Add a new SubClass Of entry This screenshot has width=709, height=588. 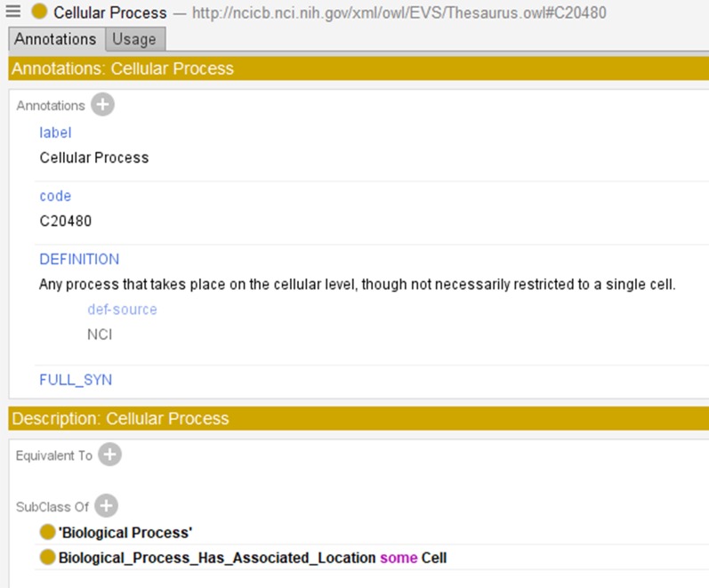pyautogui.click(x=106, y=506)
